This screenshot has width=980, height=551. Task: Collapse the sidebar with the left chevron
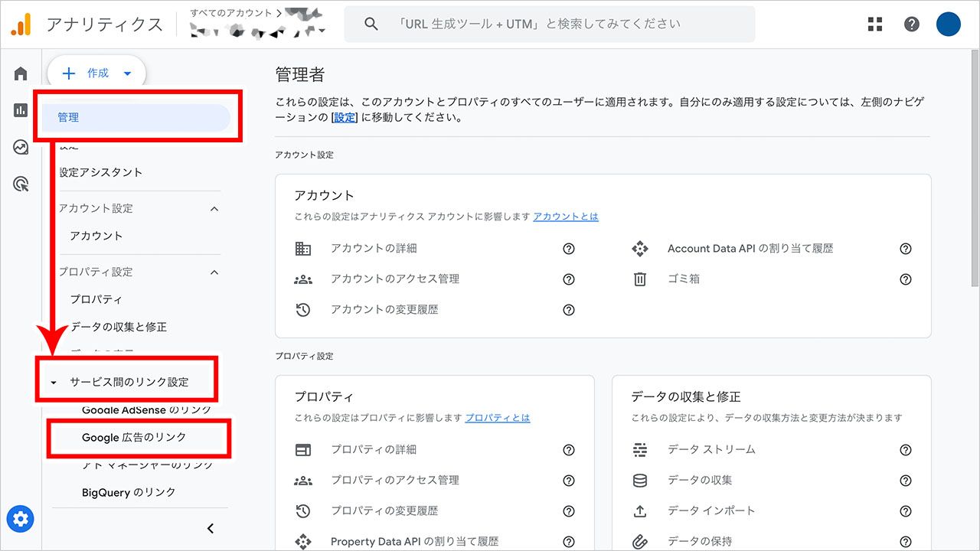point(211,528)
